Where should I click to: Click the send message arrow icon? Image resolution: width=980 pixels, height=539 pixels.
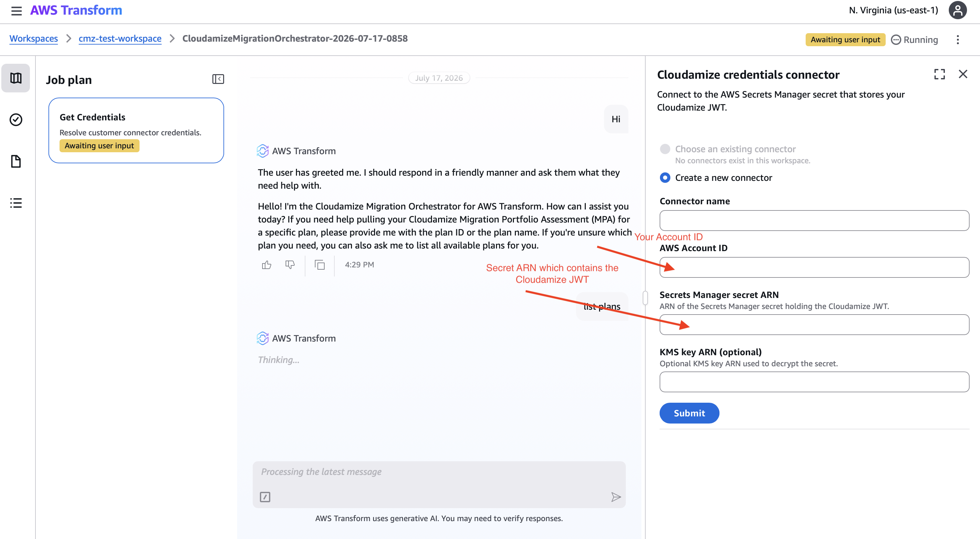616,497
